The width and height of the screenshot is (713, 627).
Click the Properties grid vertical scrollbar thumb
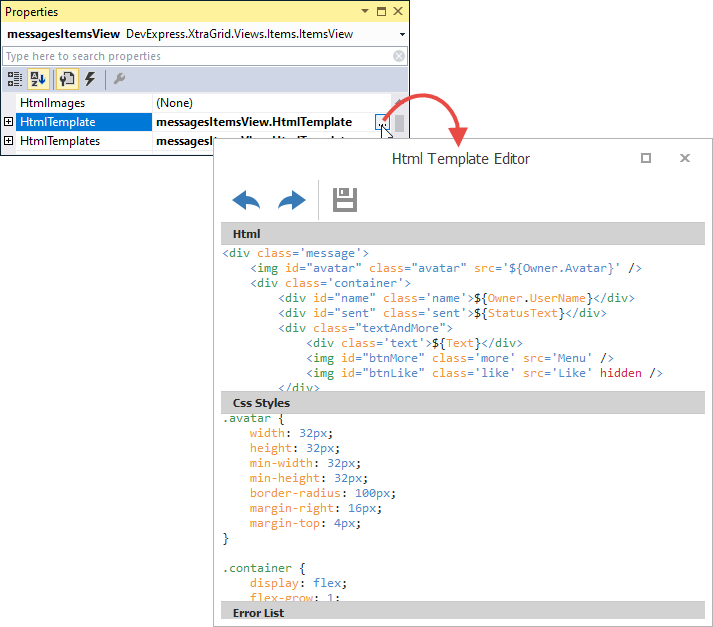[399, 123]
